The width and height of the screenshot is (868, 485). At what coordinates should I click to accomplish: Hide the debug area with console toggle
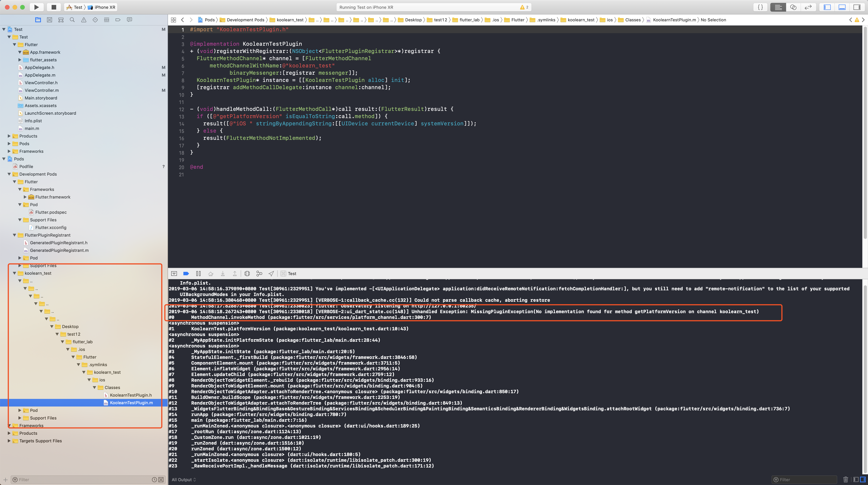174,274
